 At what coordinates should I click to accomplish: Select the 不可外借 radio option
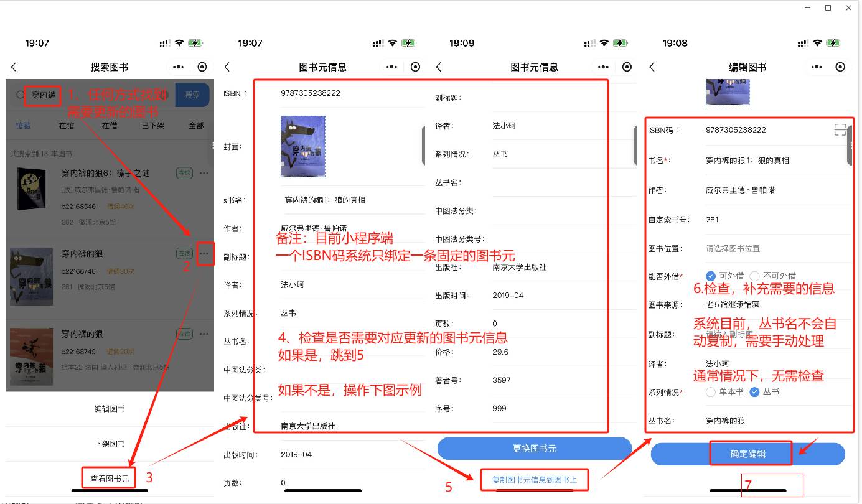click(755, 276)
